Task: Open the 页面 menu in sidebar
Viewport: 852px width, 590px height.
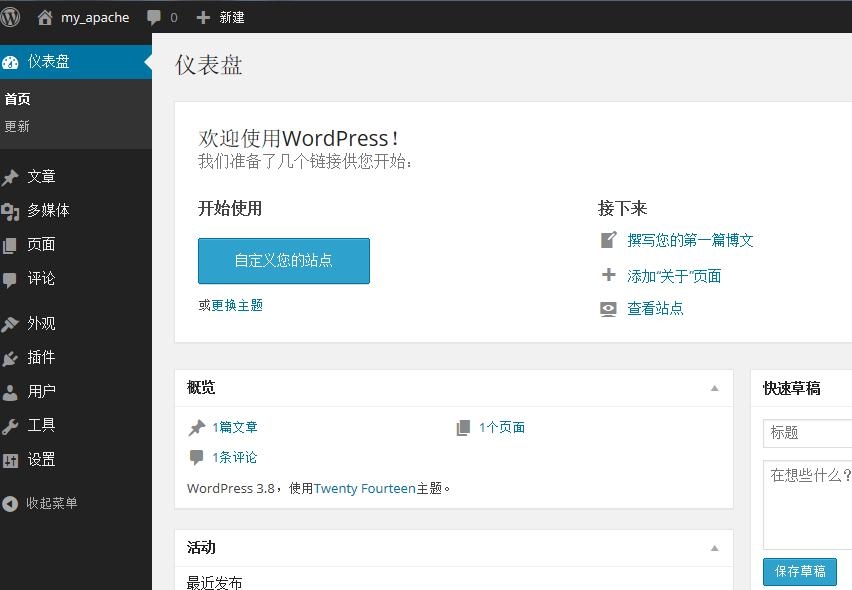Action: coord(41,244)
